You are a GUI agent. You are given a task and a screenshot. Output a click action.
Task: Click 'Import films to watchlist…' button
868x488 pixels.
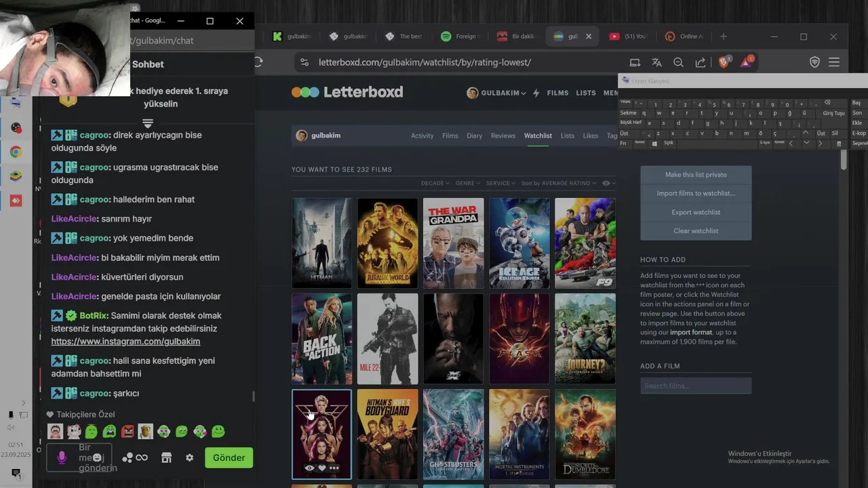tap(696, 193)
